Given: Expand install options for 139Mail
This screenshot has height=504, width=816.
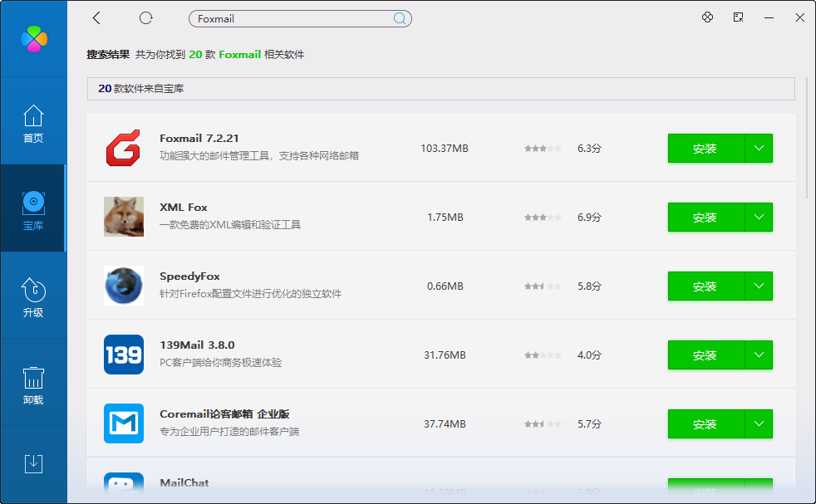Looking at the screenshot, I should 759,355.
